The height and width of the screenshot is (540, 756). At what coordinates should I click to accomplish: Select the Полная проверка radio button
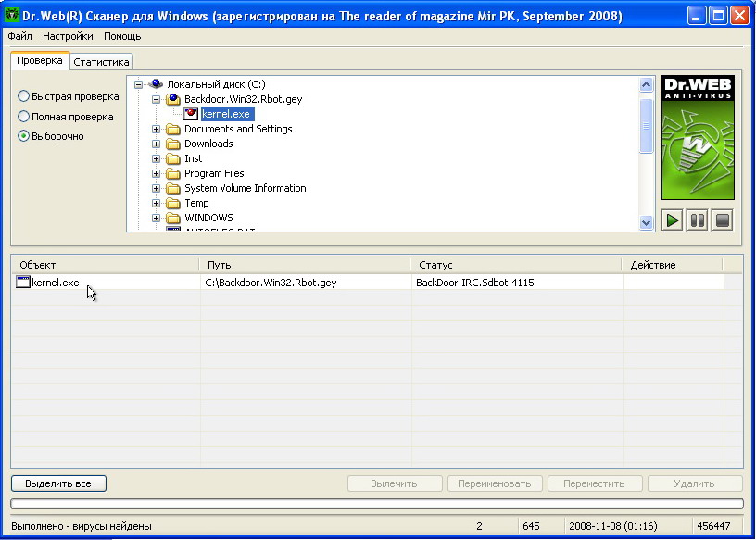click(x=23, y=116)
